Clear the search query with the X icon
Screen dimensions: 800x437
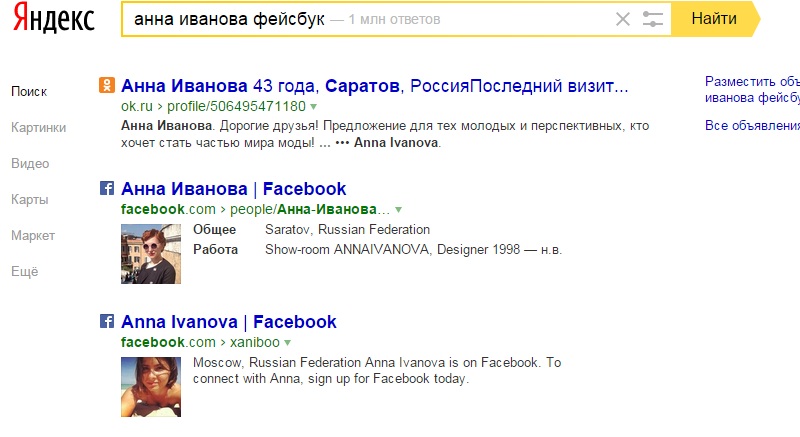622,19
